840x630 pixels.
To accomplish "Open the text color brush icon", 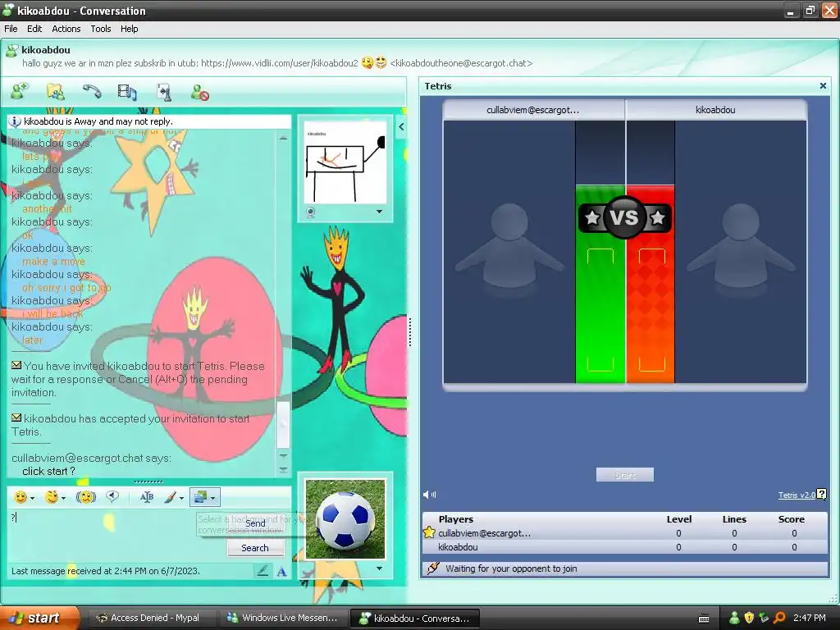I will [169, 497].
